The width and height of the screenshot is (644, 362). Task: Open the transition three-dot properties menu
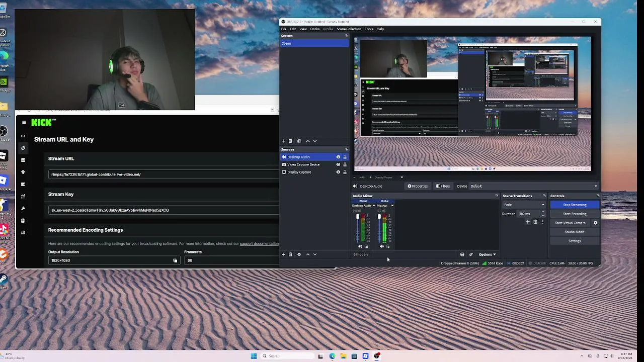pos(542,222)
